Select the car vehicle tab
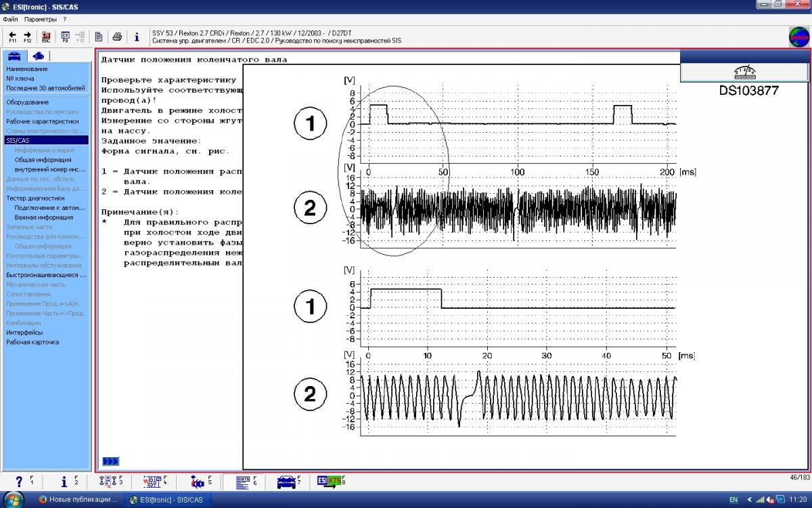Image resolution: width=812 pixels, height=508 pixels. click(14, 56)
